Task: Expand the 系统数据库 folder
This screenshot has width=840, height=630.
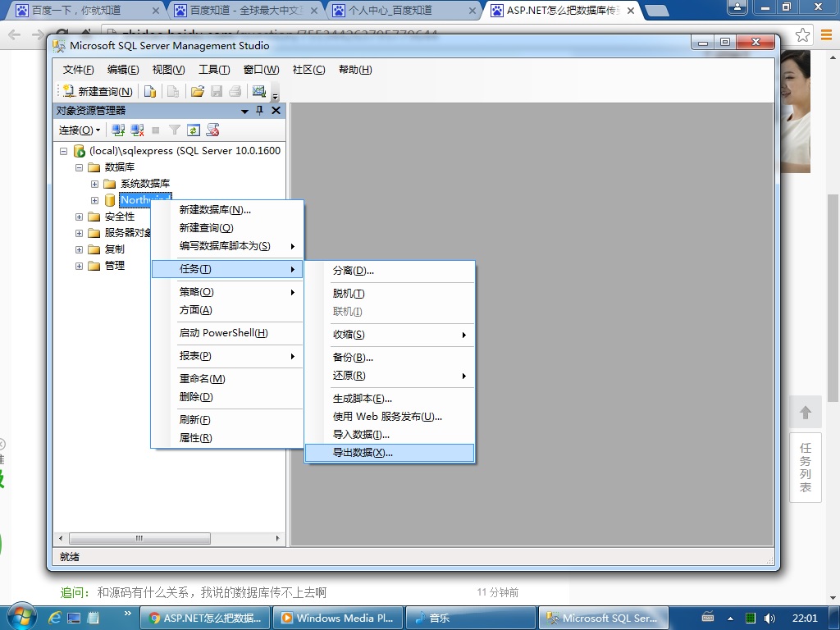Action: click(95, 184)
